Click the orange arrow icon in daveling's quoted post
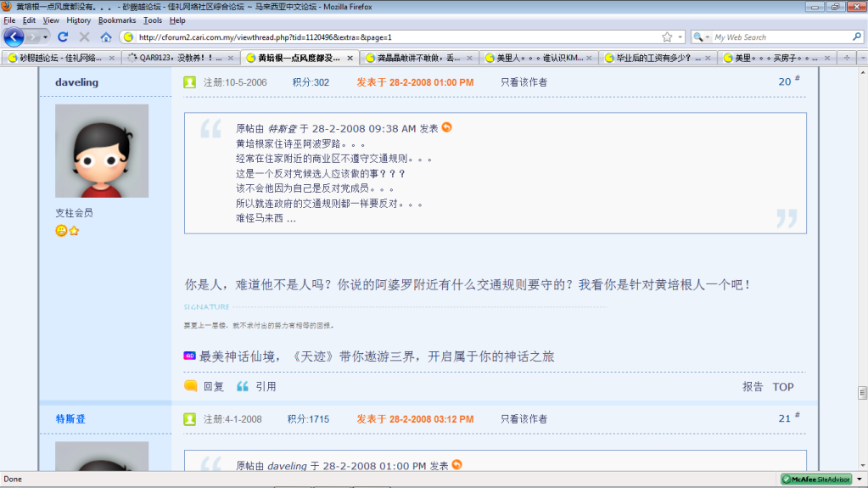The height and width of the screenshot is (488, 868). 447,127
